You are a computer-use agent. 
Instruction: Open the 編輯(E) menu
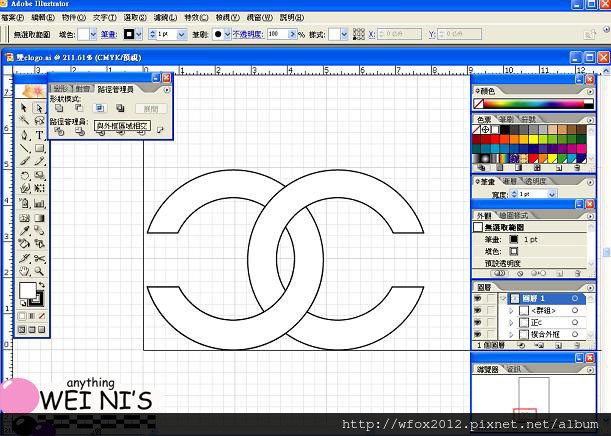[x=43, y=18]
